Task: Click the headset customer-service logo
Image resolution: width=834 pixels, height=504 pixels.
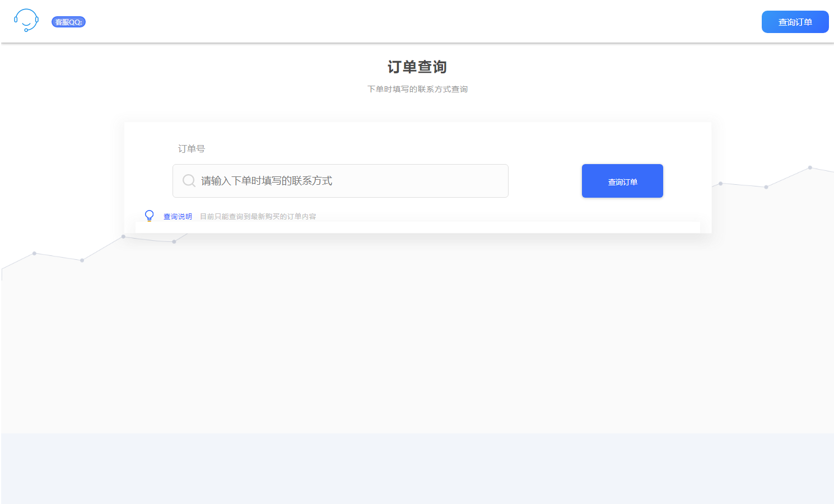Action: 26,20
